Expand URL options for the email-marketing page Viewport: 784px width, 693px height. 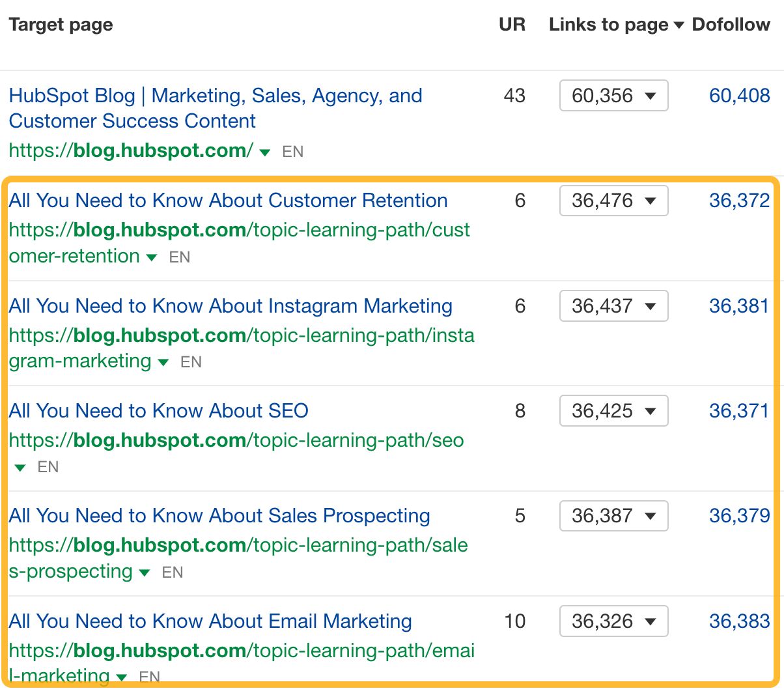click(122, 677)
